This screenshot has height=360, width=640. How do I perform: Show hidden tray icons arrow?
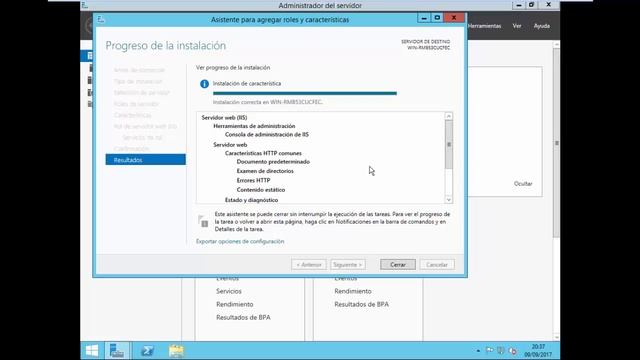478,351
